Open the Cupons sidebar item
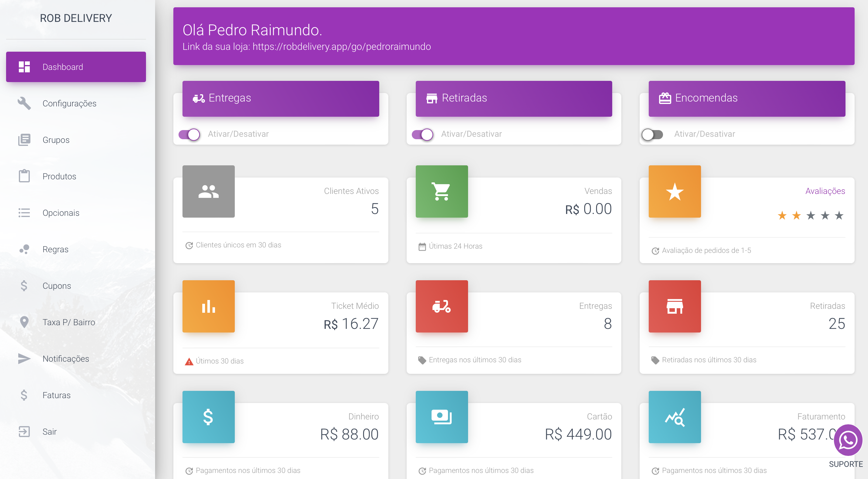The width and height of the screenshot is (868, 479). (x=57, y=286)
